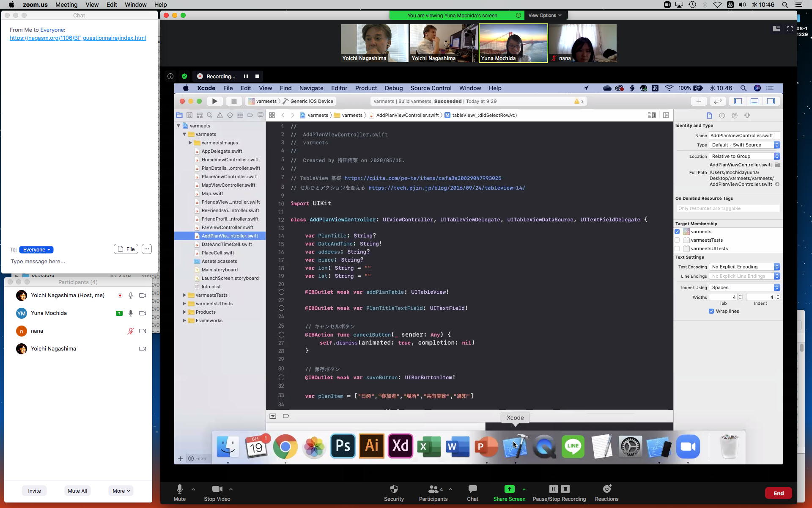Open the View Options dropdown

click(x=545, y=15)
